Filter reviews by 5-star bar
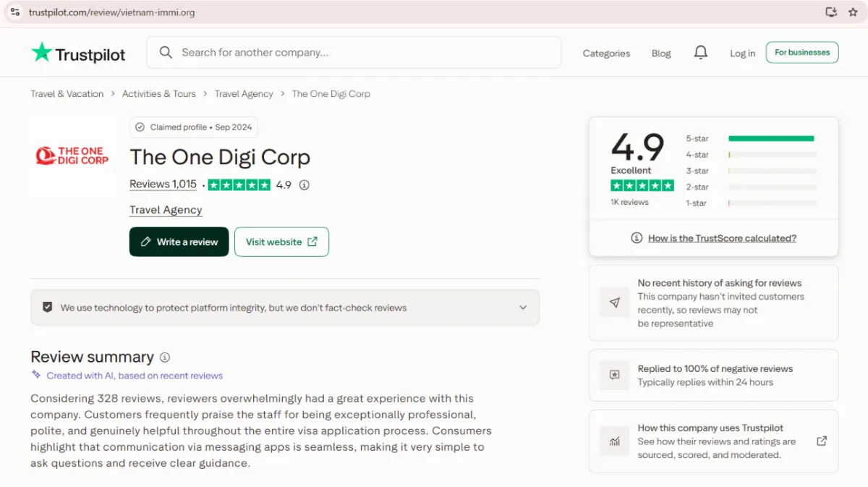Viewport: 868px width, 487px height. point(751,138)
